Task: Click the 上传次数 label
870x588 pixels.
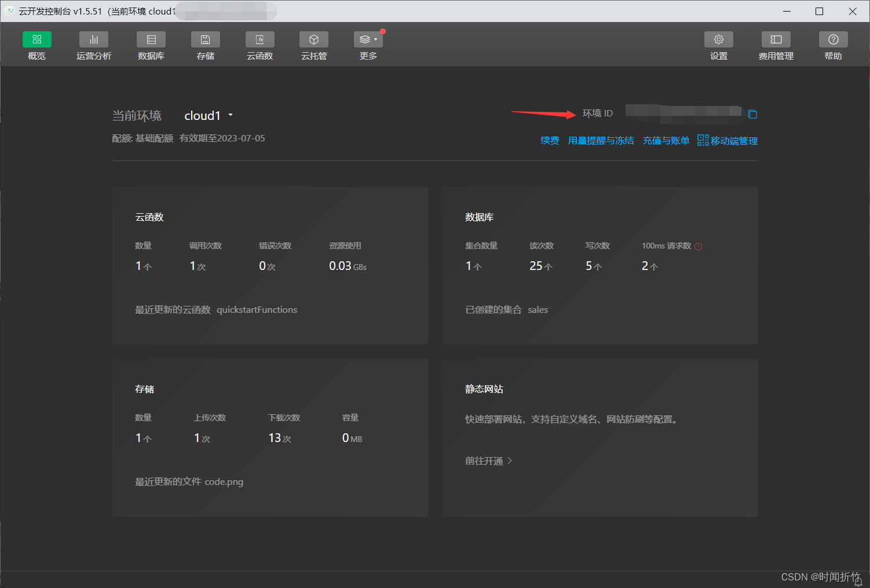Action: click(210, 418)
